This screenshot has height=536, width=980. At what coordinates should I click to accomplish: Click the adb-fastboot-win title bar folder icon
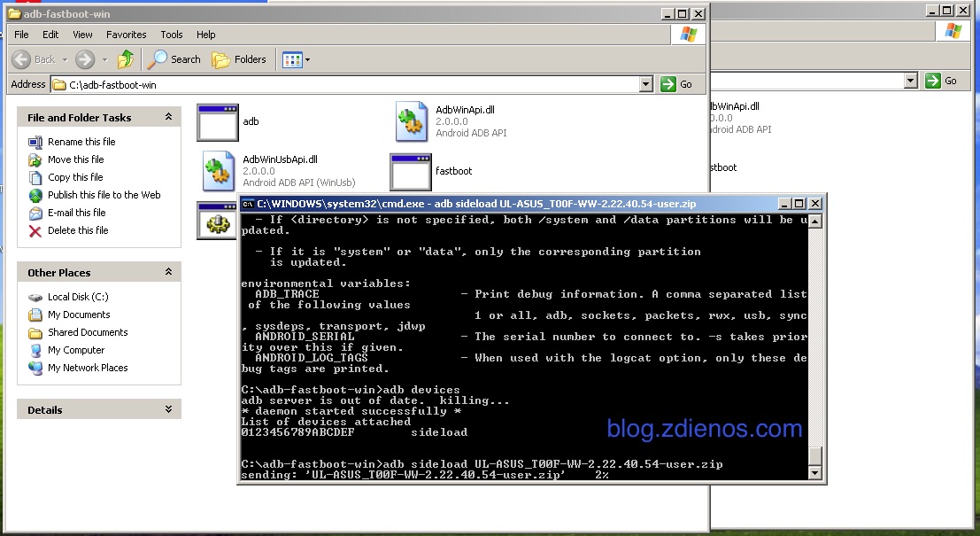(14, 14)
